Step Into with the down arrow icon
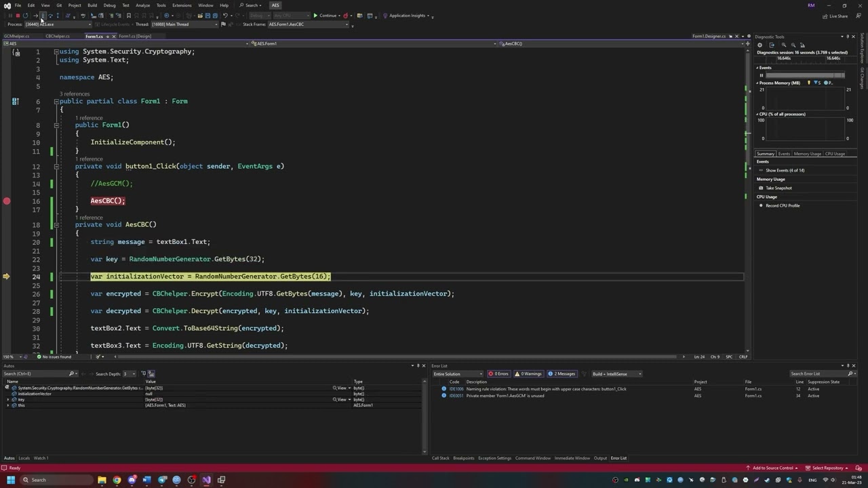Viewport: 868px width, 488px height. [43, 16]
